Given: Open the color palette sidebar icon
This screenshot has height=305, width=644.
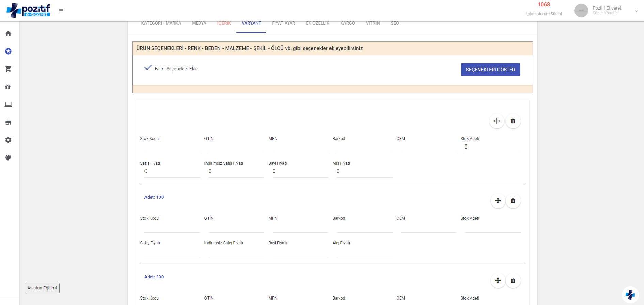Looking at the screenshot, I should point(8,157).
